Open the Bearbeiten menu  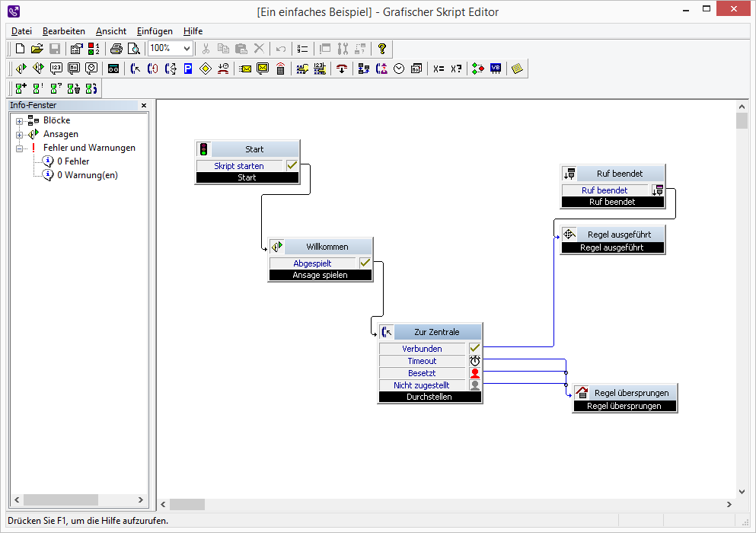pyautogui.click(x=64, y=31)
